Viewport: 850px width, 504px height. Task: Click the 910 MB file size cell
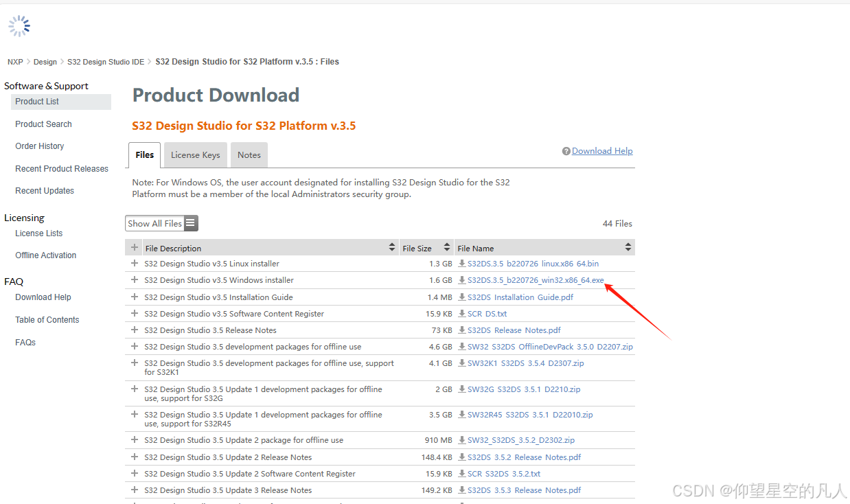pyautogui.click(x=439, y=440)
